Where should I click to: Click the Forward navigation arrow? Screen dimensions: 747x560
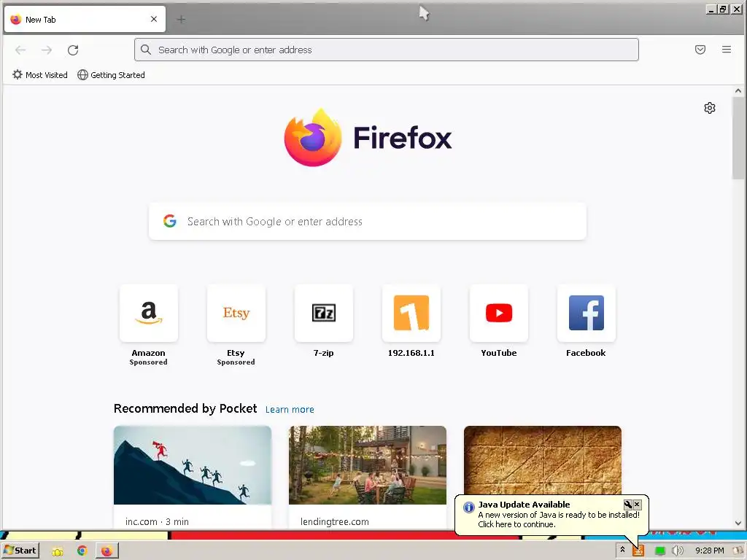46,50
